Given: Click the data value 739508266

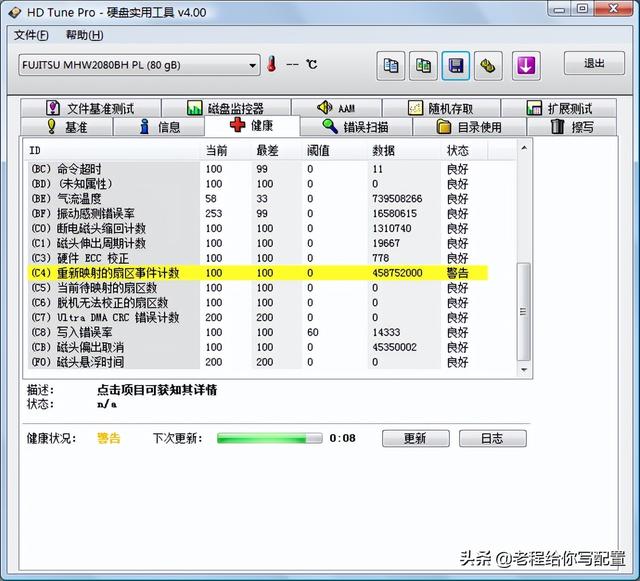Looking at the screenshot, I should pos(397,199).
